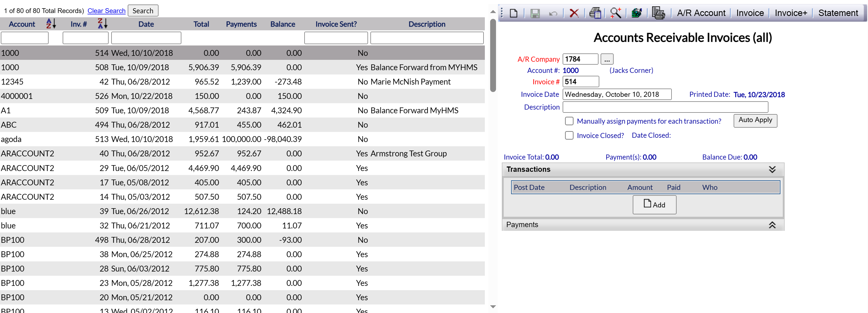This screenshot has width=868, height=313.
Task: Click the Invoice Sent? column header
Action: tap(336, 24)
